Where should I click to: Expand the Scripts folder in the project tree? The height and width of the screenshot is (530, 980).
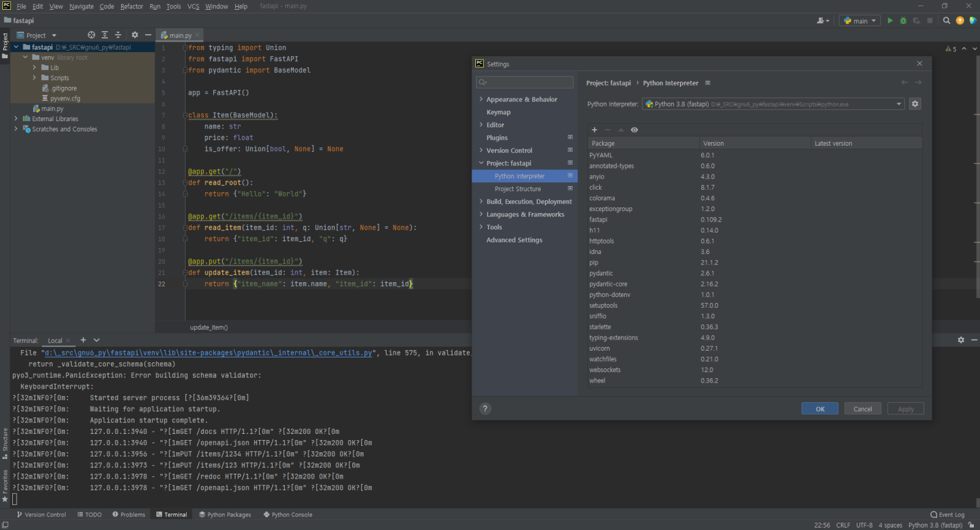(x=34, y=78)
